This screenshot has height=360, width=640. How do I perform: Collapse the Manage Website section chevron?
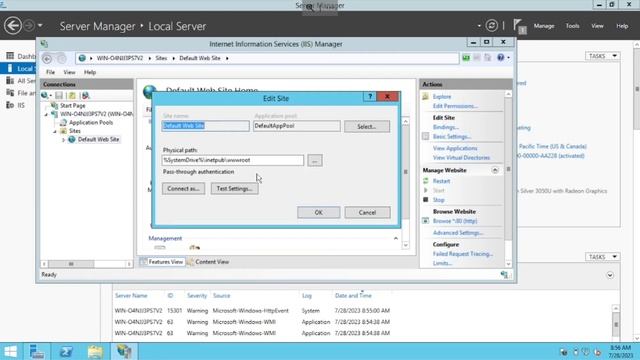point(495,170)
